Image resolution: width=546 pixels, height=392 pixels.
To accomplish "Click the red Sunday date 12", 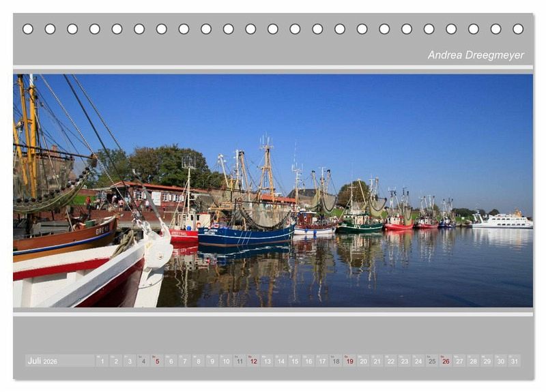I will (x=253, y=361).
